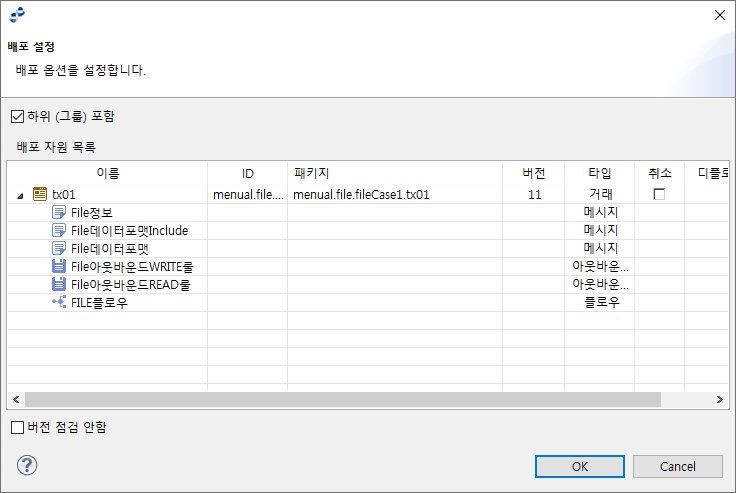This screenshot has height=493, width=736.
Task: Sort by 버전 column header
Action: (x=534, y=173)
